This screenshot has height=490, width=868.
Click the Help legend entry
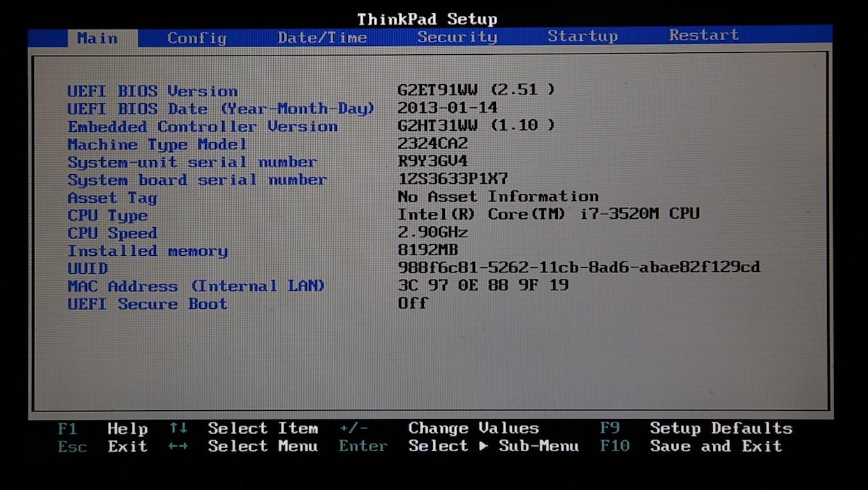point(128,429)
